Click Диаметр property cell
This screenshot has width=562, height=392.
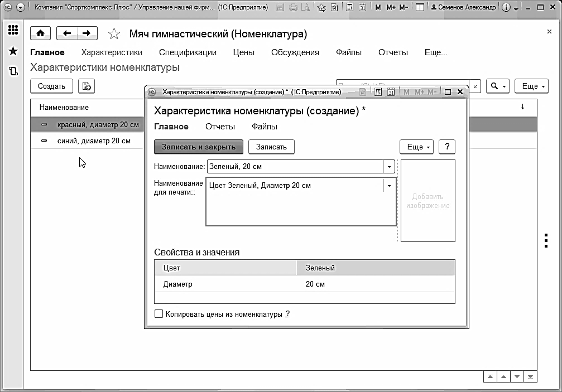point(225,284)
